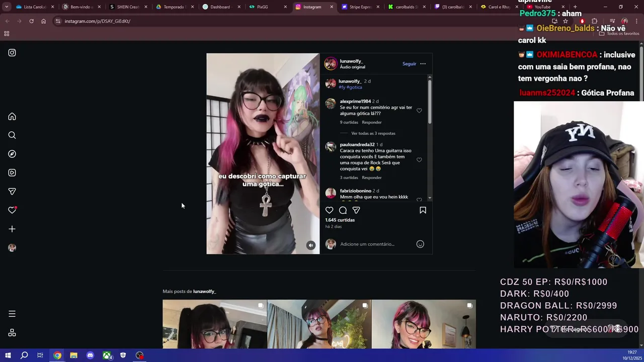Open the Chrome apps grid shortcut

(x=7, y=34)
